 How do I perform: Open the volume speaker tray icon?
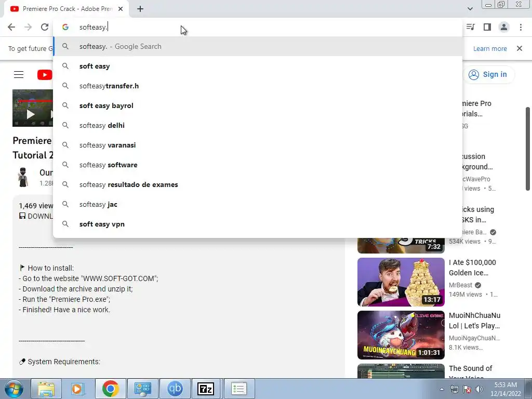(x=479, y=389)
